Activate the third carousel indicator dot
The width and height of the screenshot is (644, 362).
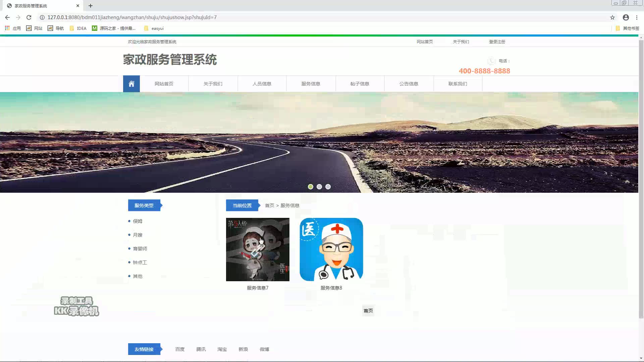[328, 187]
